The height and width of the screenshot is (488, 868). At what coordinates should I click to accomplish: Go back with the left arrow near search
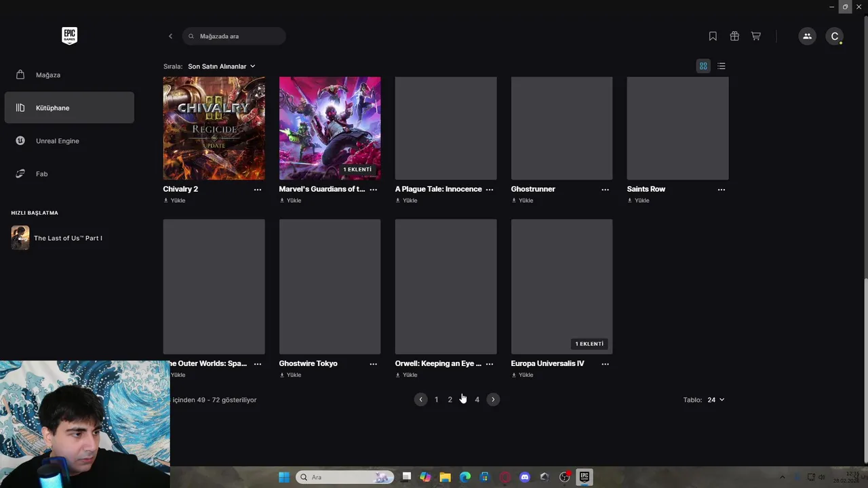pyautogui.click(x=170, y=36)
